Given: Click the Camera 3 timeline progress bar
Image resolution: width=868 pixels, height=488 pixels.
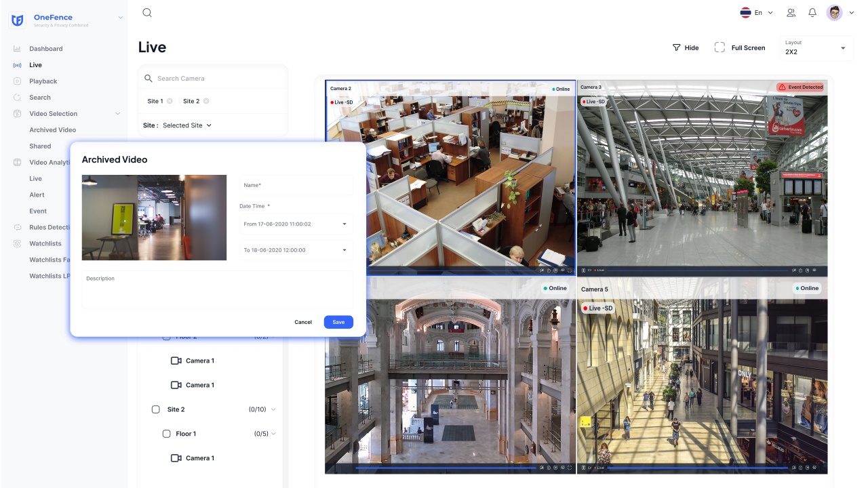Looking at the screenshot, I should point(698,270).
